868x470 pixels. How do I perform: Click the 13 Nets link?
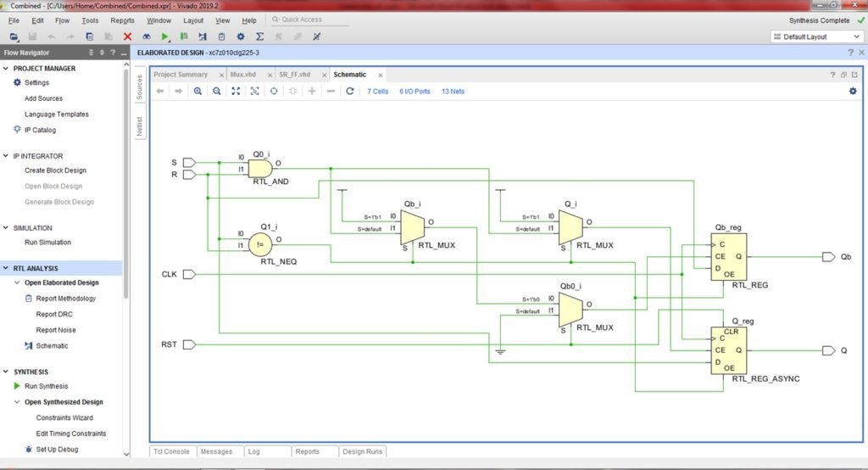tap(453, 92)
